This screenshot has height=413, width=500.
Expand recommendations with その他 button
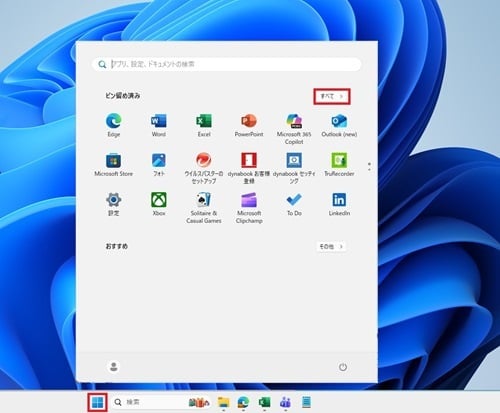(331, 247)
